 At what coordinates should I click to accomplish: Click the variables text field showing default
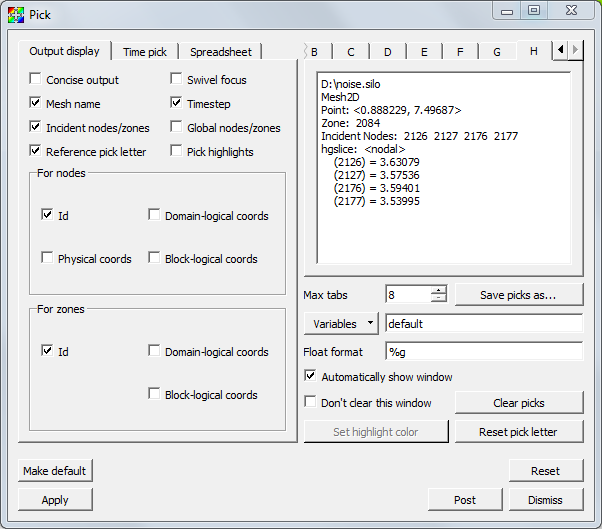click(x=484, y=324)
